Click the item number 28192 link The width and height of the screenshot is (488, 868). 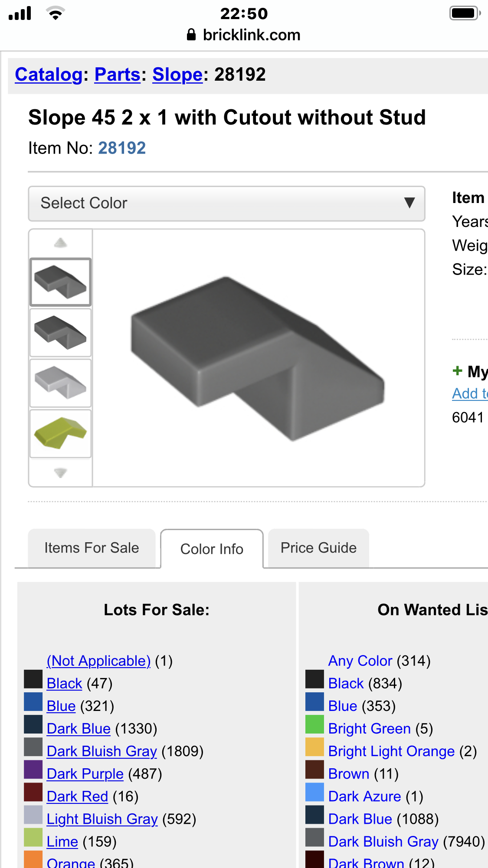tap(122, 148)
